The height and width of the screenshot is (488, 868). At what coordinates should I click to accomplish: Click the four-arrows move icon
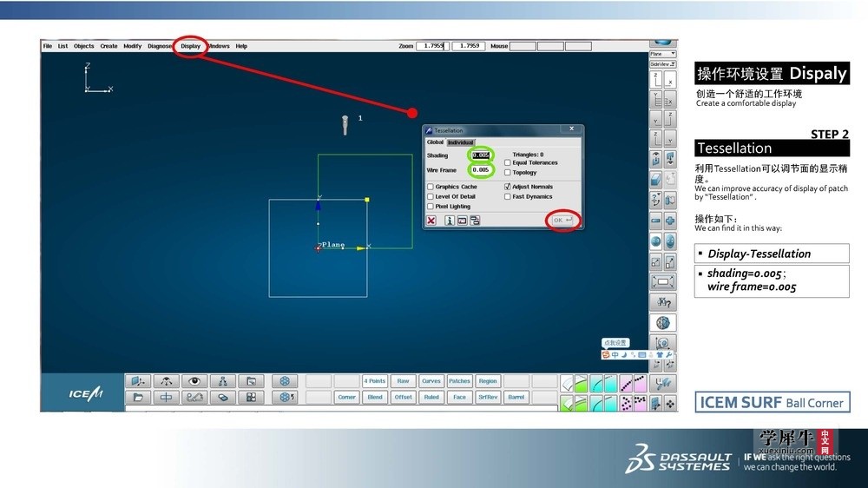(670, 405)
